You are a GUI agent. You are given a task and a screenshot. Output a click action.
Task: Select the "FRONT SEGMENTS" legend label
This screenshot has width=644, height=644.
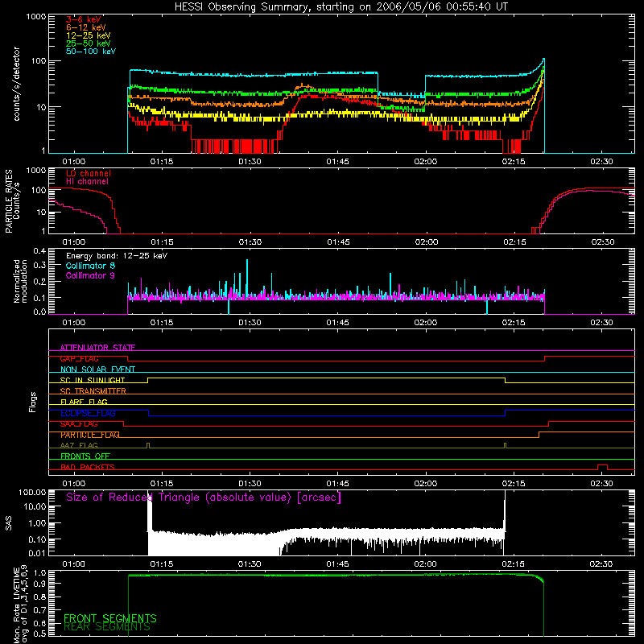[110, 618]
